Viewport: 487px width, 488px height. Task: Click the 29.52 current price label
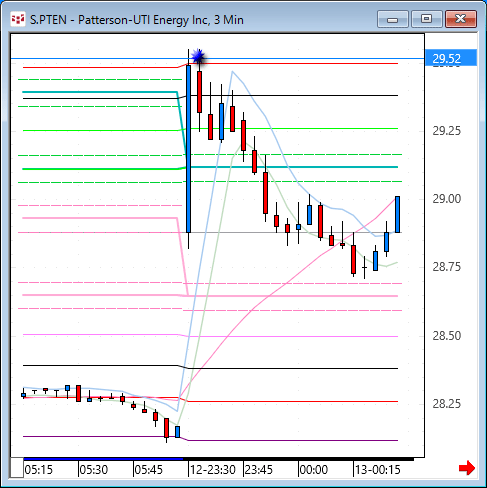pyautogui.click(x=451, y=58)
